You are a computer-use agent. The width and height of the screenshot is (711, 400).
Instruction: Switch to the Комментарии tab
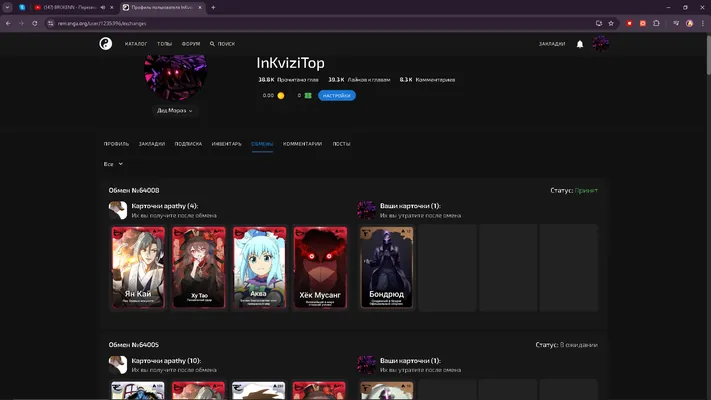point(302,144)
